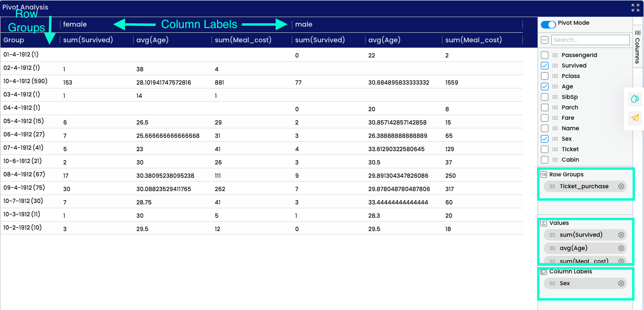This screenshot has width=644, height=310.
Task: Click drag handle beside Ticket column
Action: click(556, 149)
